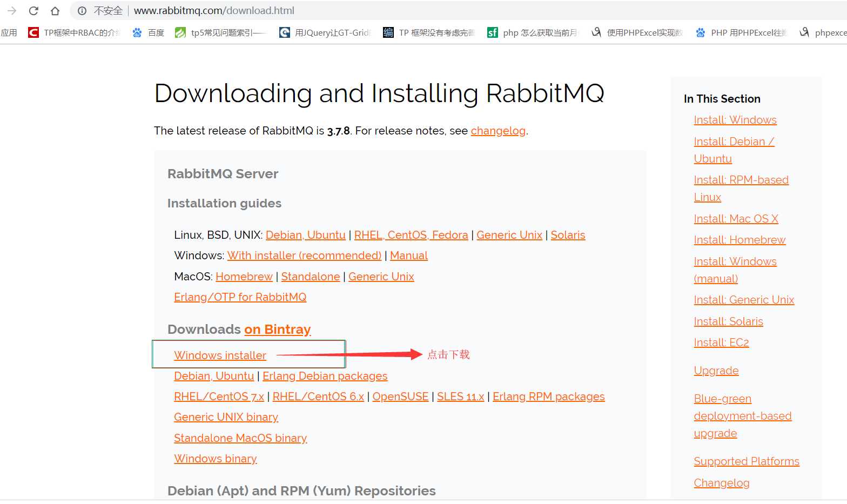Open the Debian, Ubuntu installation guide link

coord(306,235)
